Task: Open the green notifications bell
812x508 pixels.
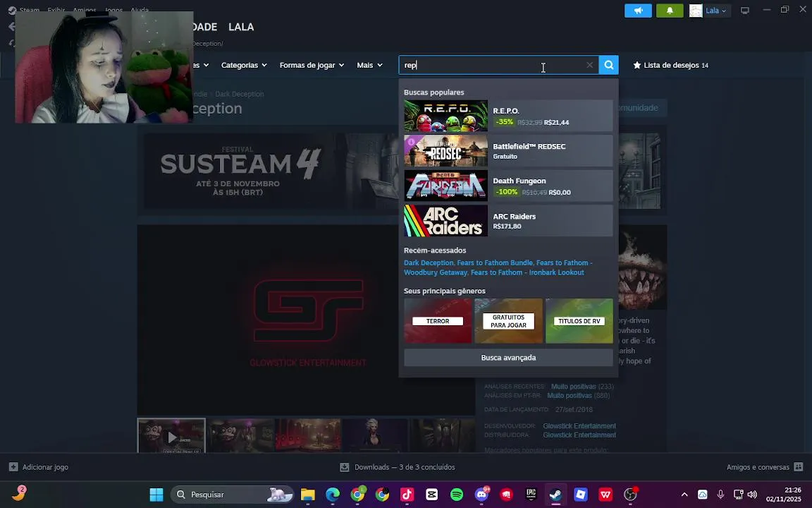Action: (670, 11)
